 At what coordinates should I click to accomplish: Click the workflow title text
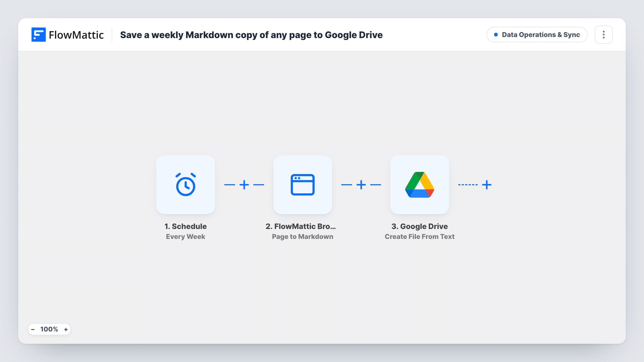251,35
